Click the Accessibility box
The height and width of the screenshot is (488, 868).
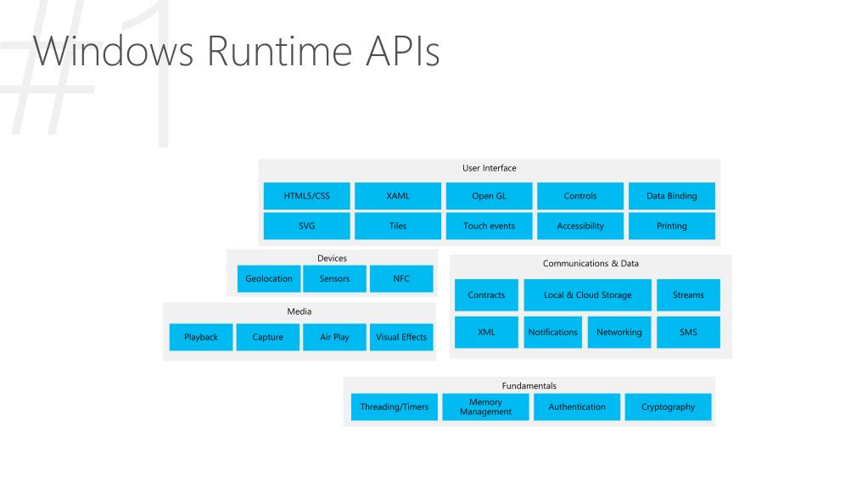tap(580, 226)
